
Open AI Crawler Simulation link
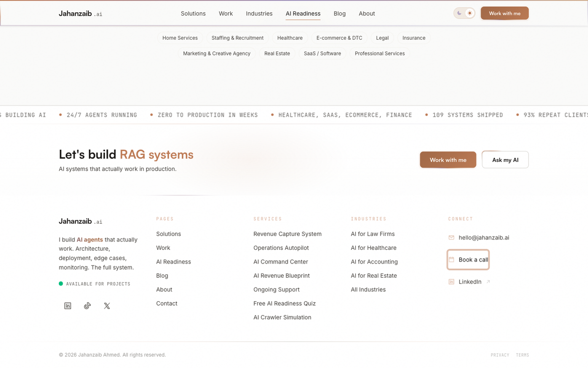[282, 317]
